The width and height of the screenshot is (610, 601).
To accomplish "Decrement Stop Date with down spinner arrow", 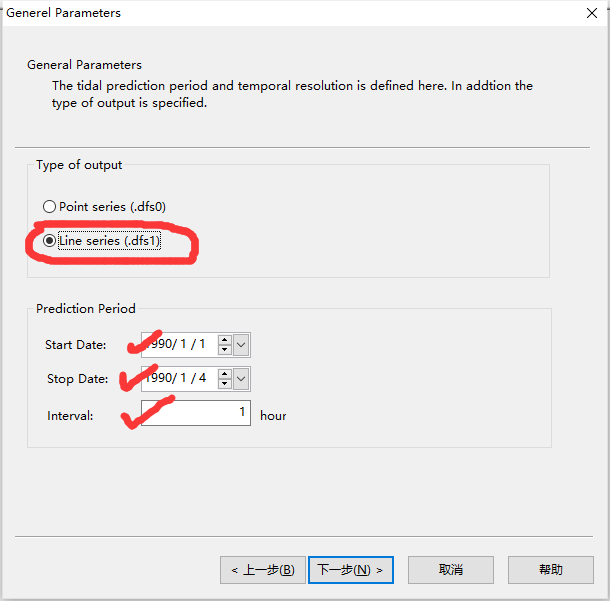I will coord(225,385).
